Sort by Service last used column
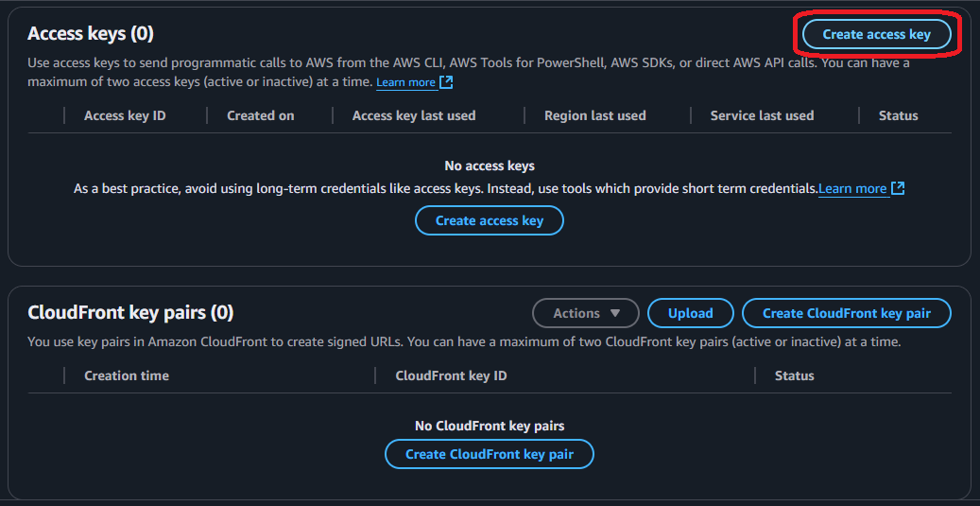The image size is (980, 506). click(762, 115)
